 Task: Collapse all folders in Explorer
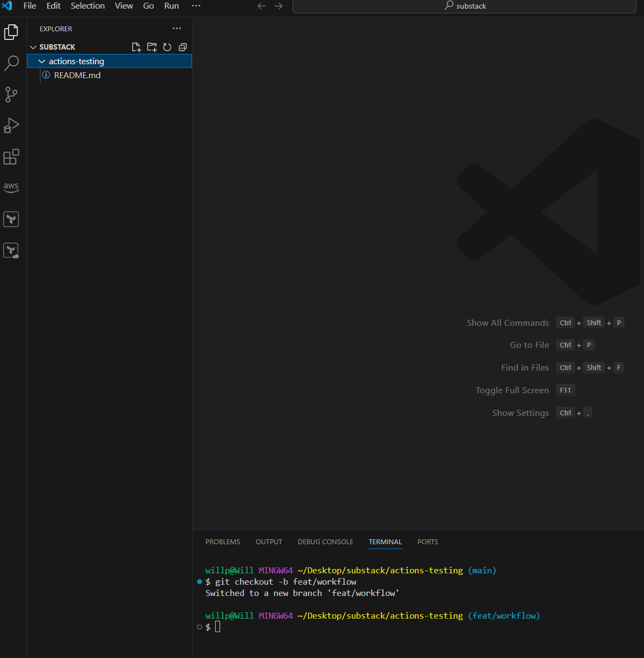pyautogui.click(x=183, y=47)
